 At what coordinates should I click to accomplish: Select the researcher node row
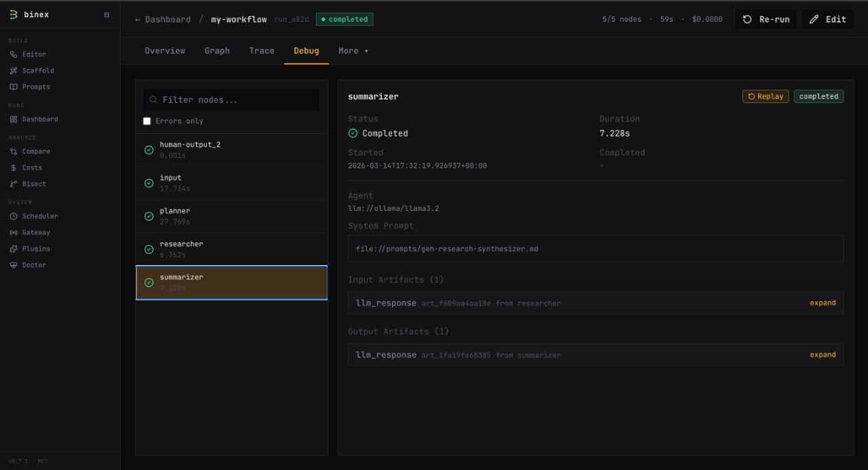tap(231, 250)
